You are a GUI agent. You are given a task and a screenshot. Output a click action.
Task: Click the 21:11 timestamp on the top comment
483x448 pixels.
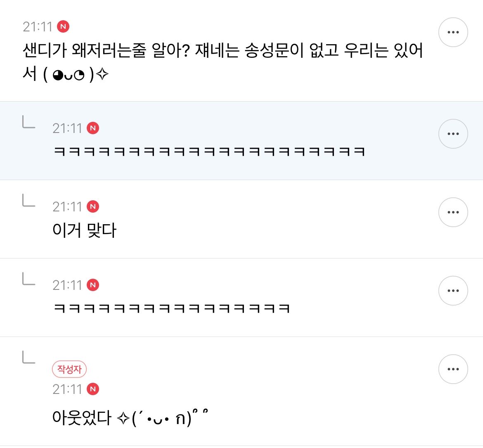pos(38,27)
